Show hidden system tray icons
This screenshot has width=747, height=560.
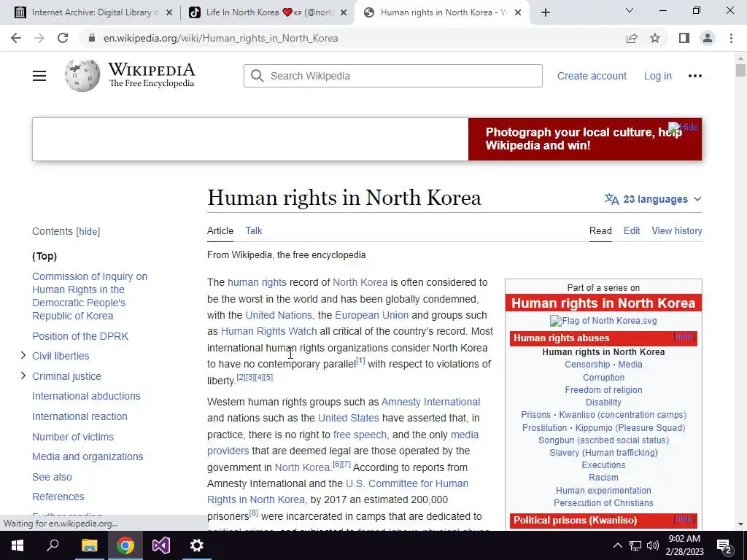(x=617, y=545)
